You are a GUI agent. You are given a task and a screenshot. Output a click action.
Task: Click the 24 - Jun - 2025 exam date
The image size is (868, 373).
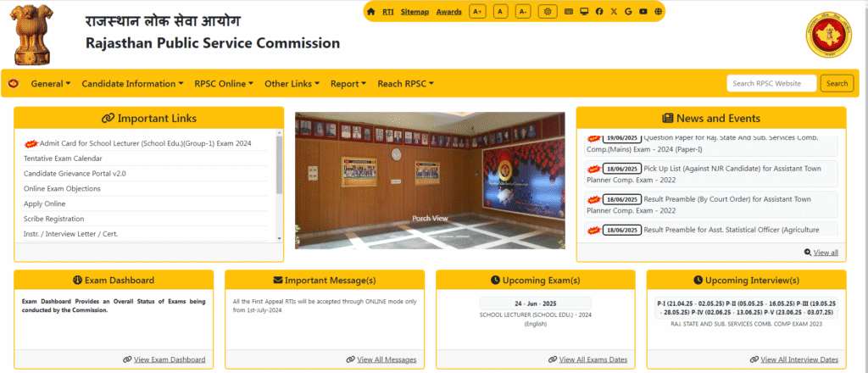(536, 303)
